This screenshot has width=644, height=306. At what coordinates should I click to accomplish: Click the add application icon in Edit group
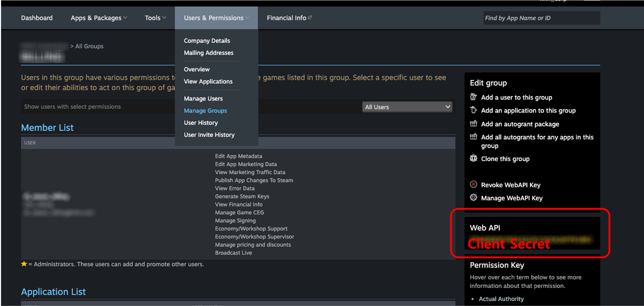(473, 110)
